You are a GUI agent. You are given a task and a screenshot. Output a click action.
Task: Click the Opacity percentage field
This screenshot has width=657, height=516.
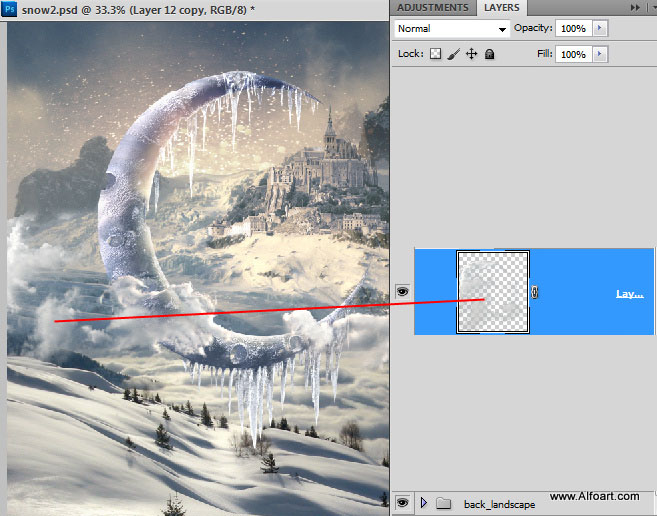tap(573, 29)
